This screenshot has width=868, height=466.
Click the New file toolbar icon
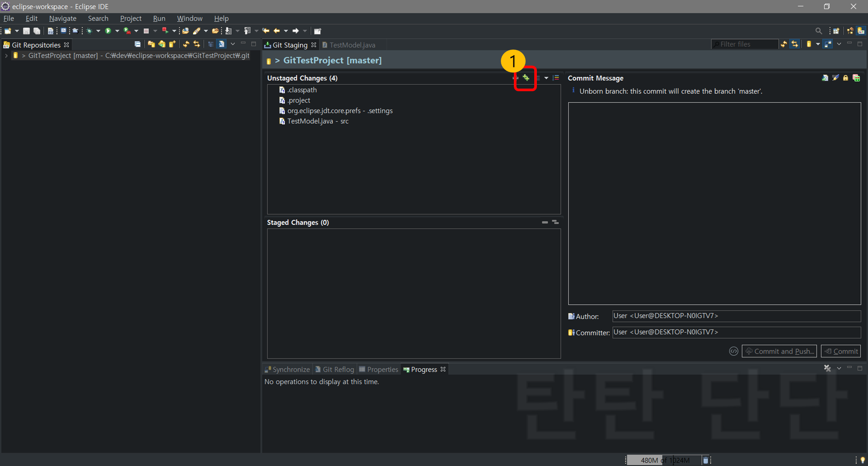tap(8, 31)
